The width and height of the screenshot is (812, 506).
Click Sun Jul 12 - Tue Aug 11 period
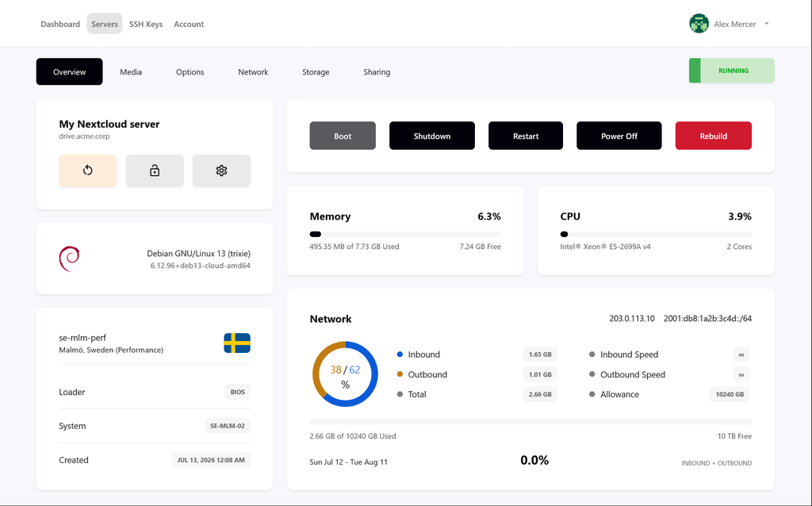349,462
